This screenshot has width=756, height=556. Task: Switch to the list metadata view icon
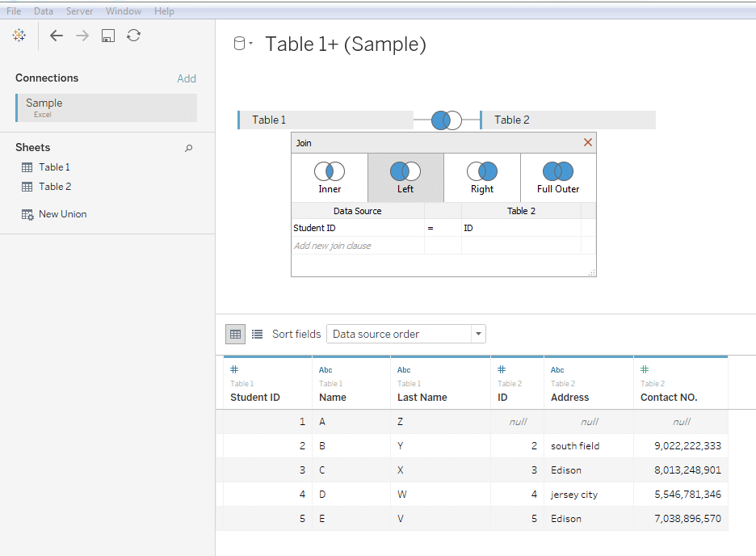tap(257, 334)
